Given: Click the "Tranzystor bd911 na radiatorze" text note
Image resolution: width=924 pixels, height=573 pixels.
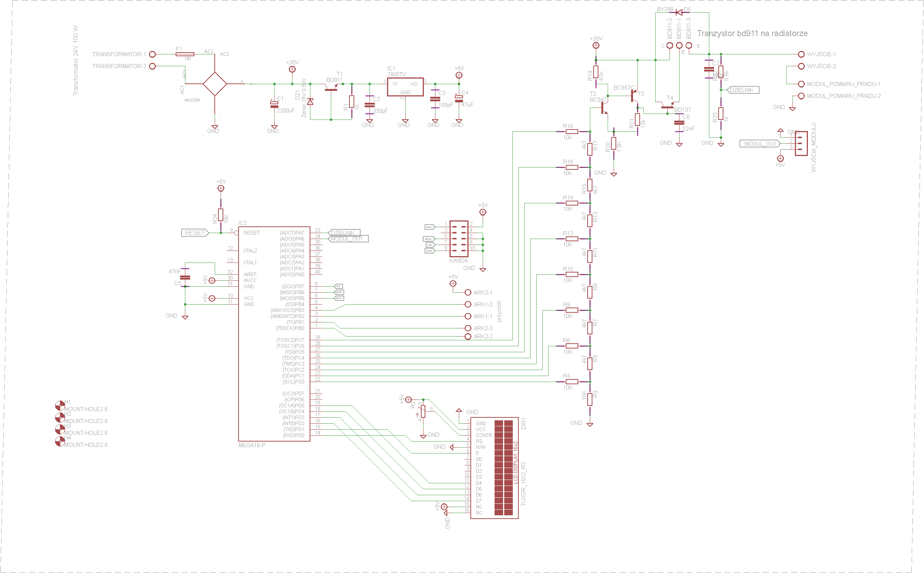Looking at the screenshot, I should pos(752,34).
